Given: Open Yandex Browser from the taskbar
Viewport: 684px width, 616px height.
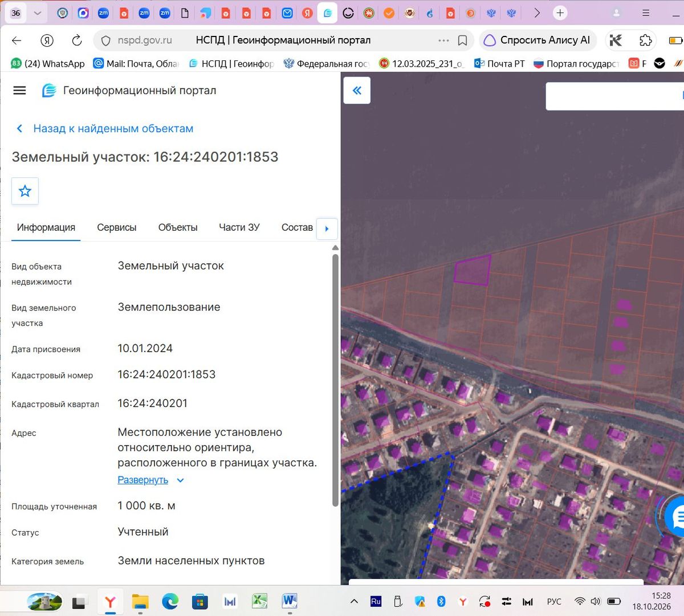Looking at the screenshot, I should click(x=110, y=602).
